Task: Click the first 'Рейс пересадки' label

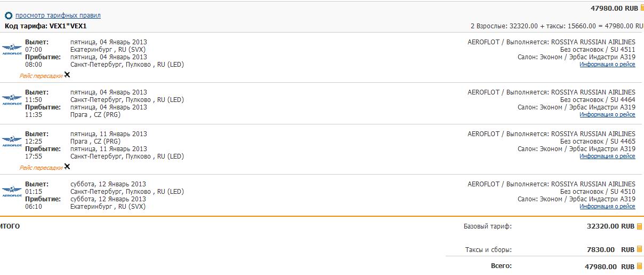Action: [x=41, y=76]
